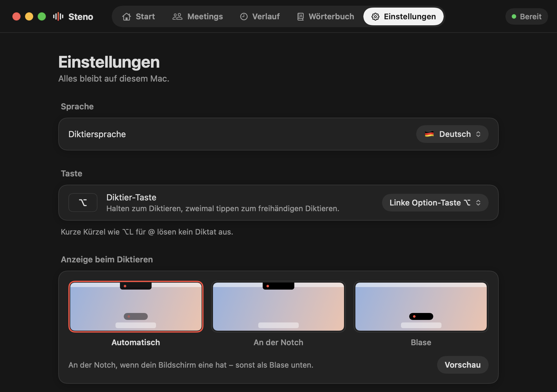557x392 pixels.
Task: Click the green macOS zoom window button
Action: click(x=42, y=16)
